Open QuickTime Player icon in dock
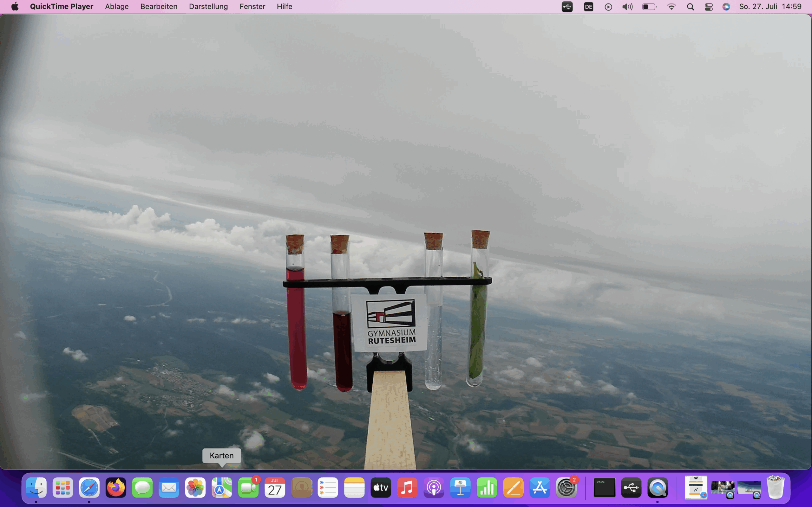812x507 pixels. pyautogui.click(x=657, y=487)
